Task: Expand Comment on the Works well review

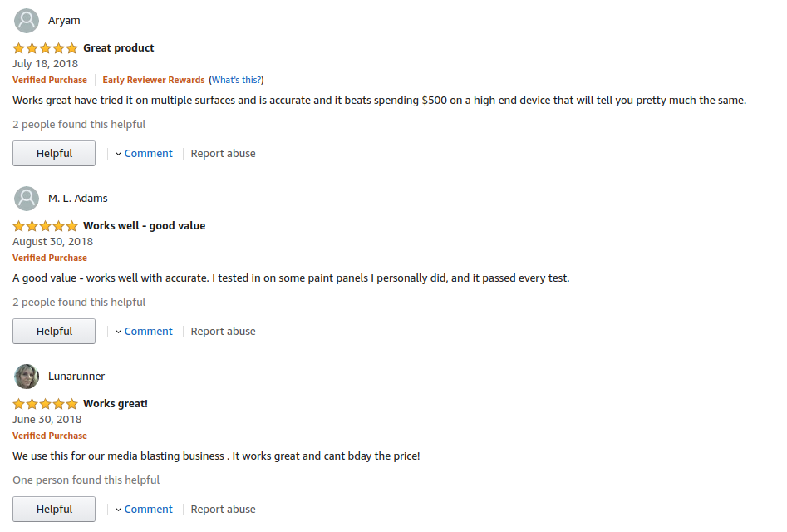Action: click(144, 331)
